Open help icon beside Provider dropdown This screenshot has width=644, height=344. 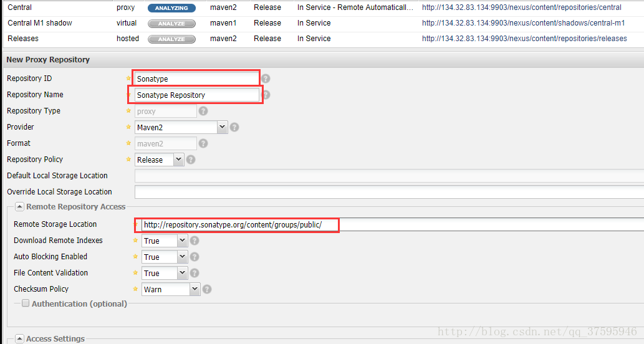pyautogui.click(x=234, y=127)
